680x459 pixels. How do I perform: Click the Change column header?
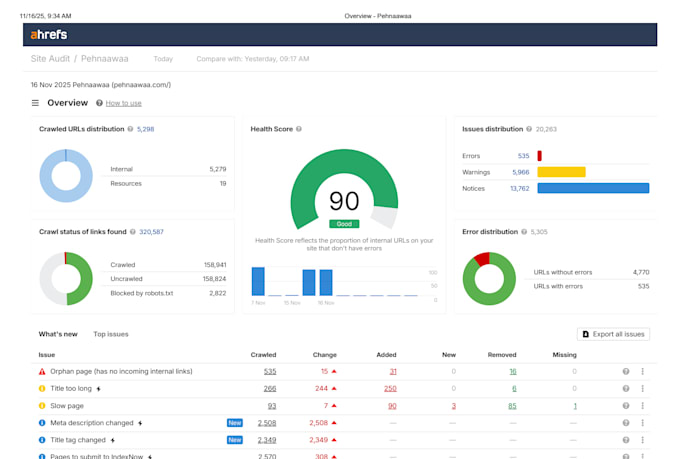[x=325, y=354]
